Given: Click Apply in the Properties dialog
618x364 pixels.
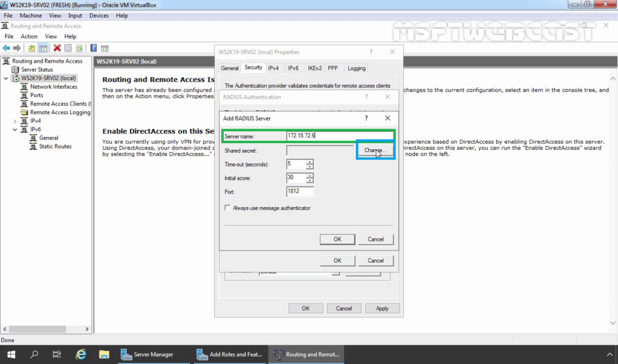Looking at the screenshot, I should click(382, 308).
